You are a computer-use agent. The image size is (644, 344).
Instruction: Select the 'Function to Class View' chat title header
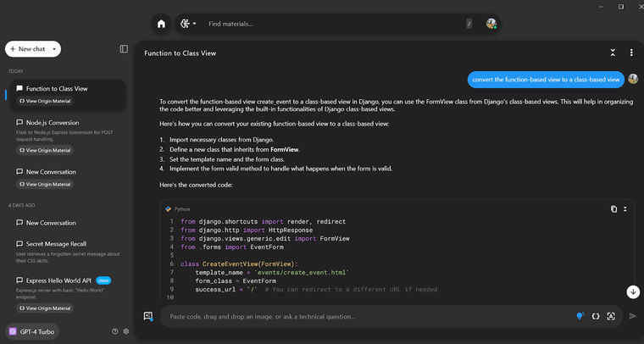pos(180,53)
